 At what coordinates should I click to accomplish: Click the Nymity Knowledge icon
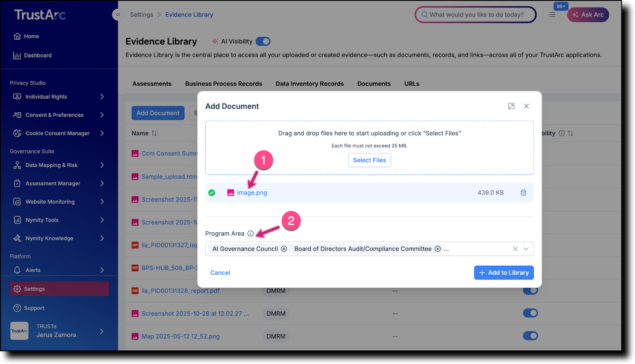tap(17, 238)
